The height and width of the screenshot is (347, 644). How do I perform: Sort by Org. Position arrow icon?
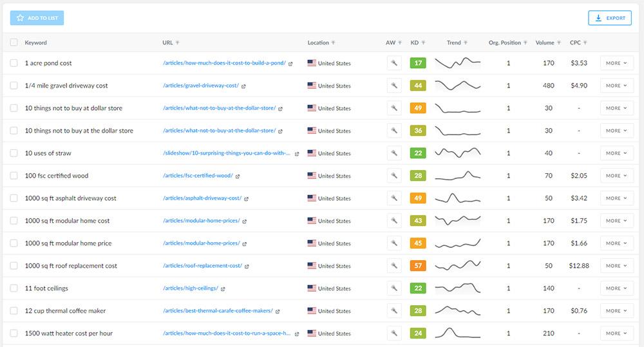526,42
